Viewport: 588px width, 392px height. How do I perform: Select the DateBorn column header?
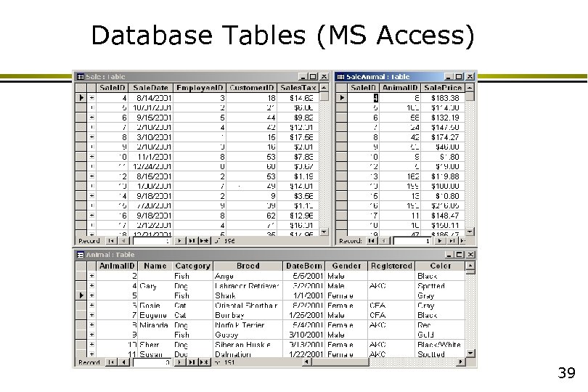click(303, 266)
